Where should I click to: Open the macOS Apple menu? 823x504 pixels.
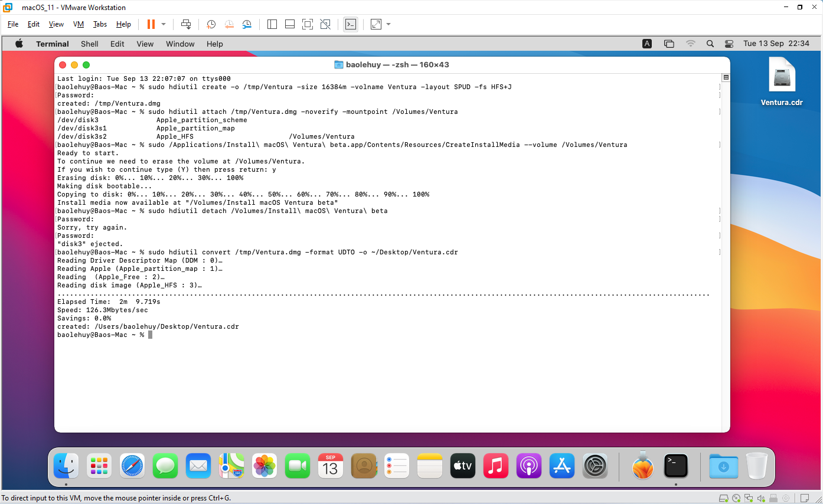coord(19,44)
